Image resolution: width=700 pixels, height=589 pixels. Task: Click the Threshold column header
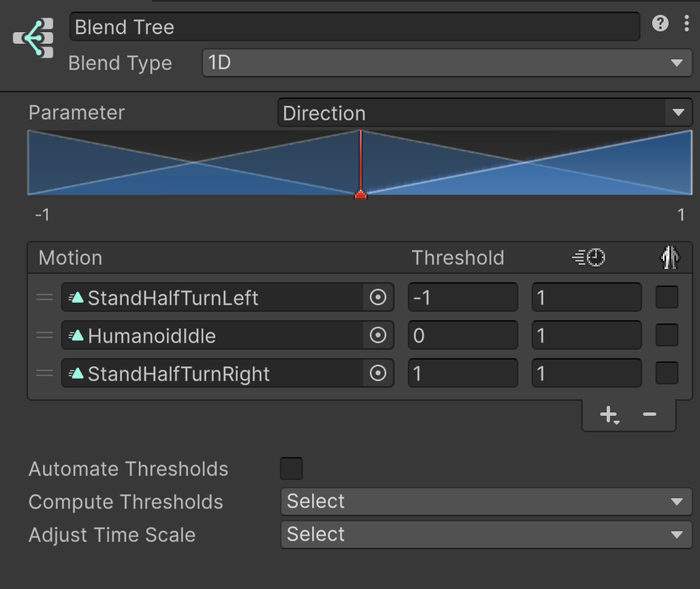(458, 258)
